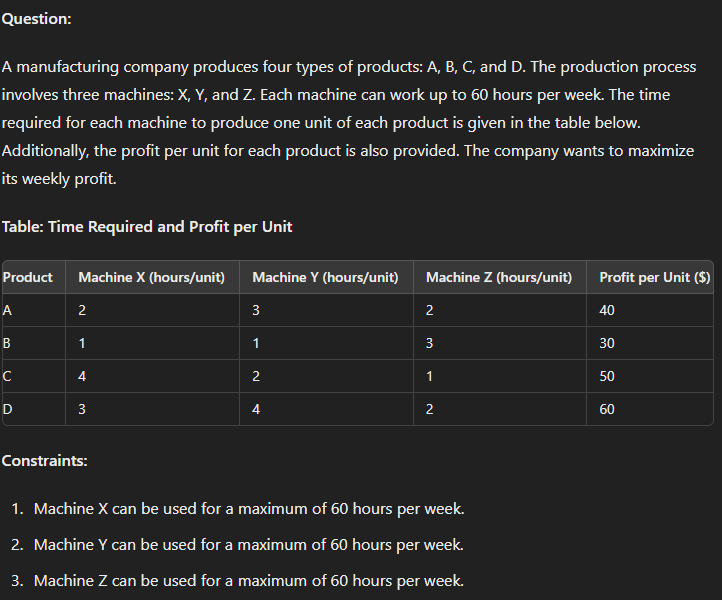Click the profit cell showing 30

[607, 343]
